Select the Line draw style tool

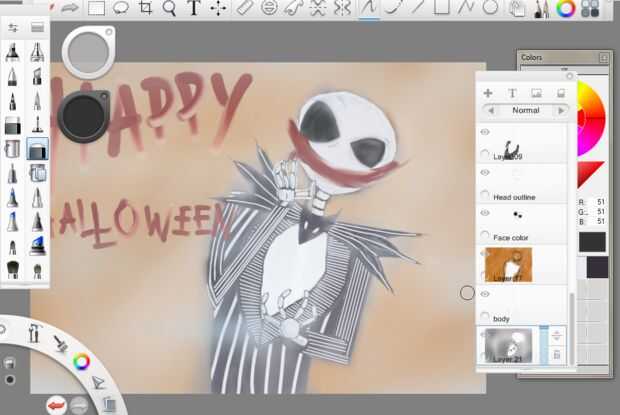pos(417,7)
